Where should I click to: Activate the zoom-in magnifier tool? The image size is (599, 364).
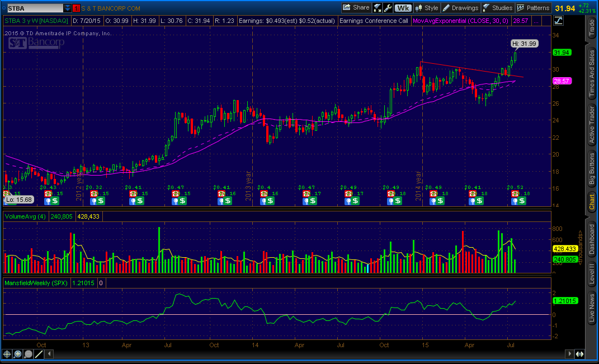18,354
